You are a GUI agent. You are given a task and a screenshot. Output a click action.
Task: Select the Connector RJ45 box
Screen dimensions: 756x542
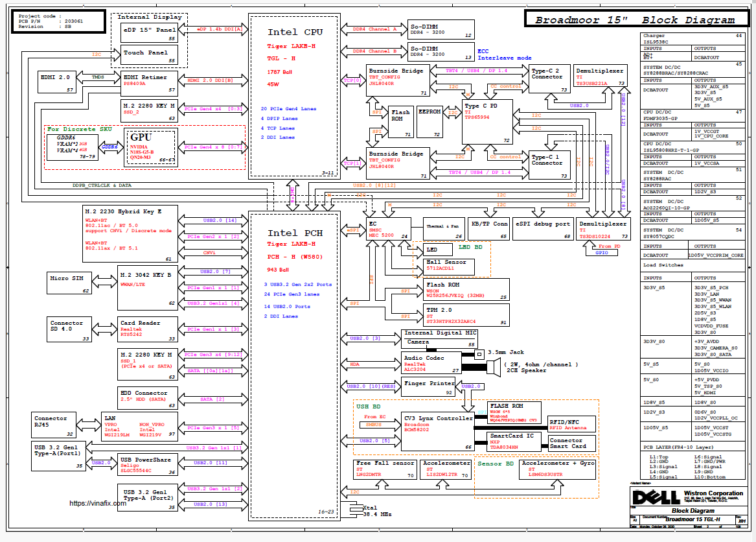54,425
